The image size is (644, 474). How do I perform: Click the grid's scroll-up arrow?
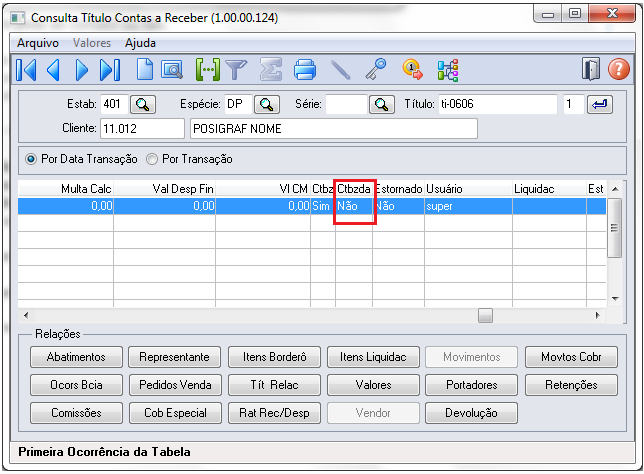(x=615, y=189)
